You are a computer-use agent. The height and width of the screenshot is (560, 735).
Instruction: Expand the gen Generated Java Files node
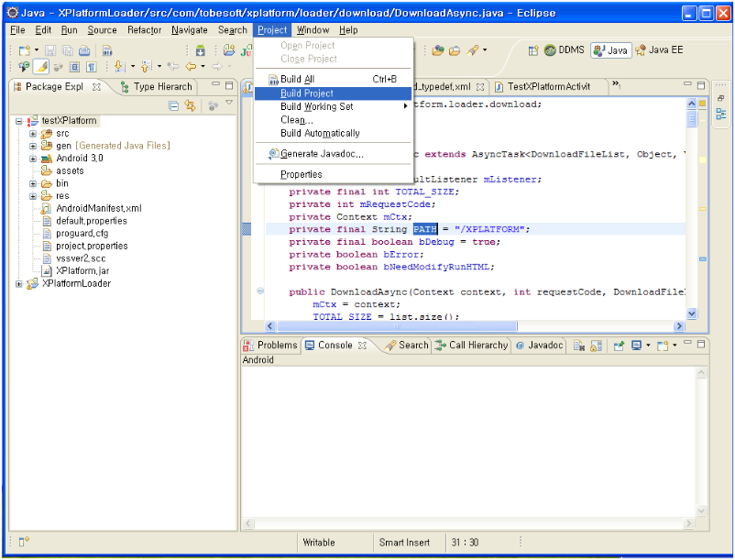pyautogui.click(x=33, y=146)
